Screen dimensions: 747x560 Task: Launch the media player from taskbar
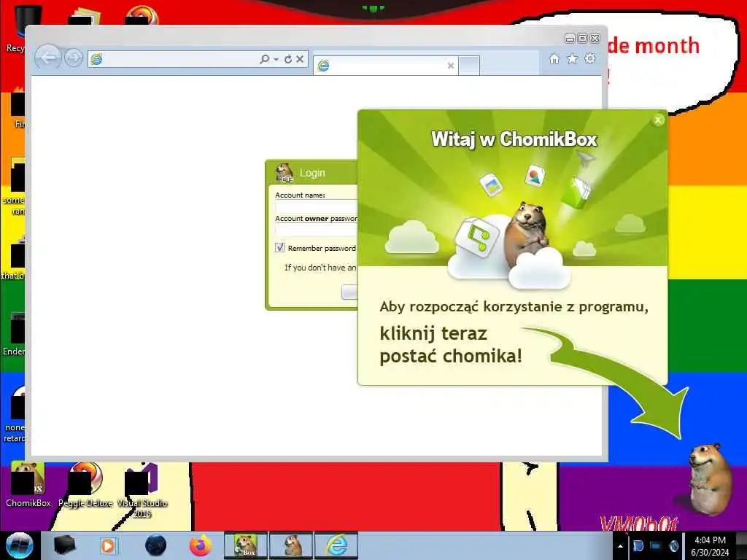point(108,545)
